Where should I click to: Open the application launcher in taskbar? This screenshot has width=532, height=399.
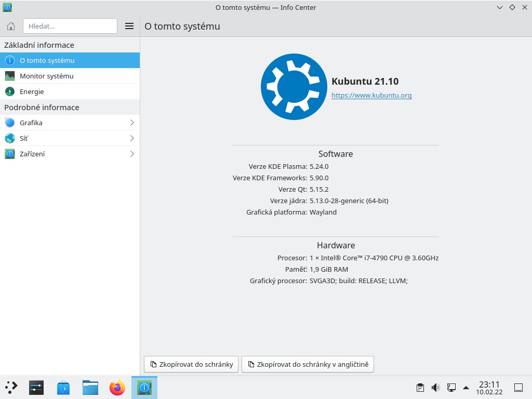(11, 388)
